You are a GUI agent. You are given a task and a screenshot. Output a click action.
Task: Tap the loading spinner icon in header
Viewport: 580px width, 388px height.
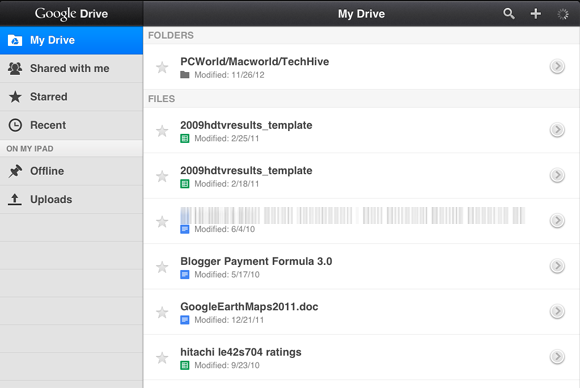tap(563, 14)
